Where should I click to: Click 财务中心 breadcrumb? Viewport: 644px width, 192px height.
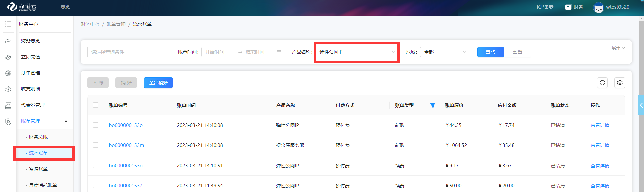pos(90,24)
